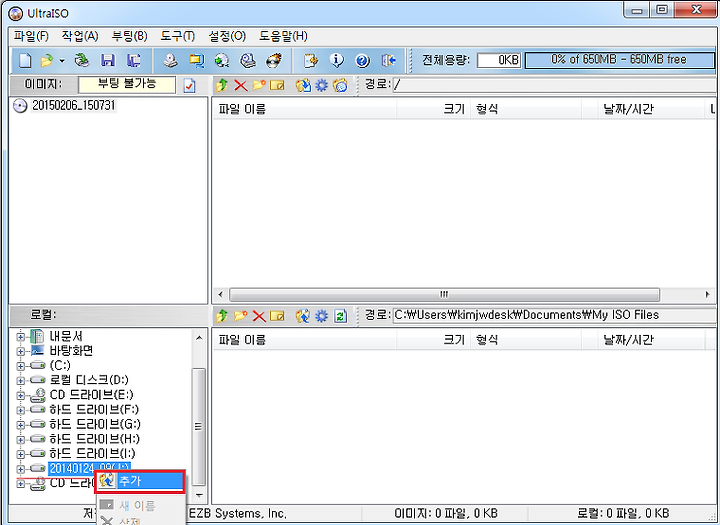This screenshot has width=720, height=525.
Task: Sort image files by 크기 column header
Action: coord(433,109)
